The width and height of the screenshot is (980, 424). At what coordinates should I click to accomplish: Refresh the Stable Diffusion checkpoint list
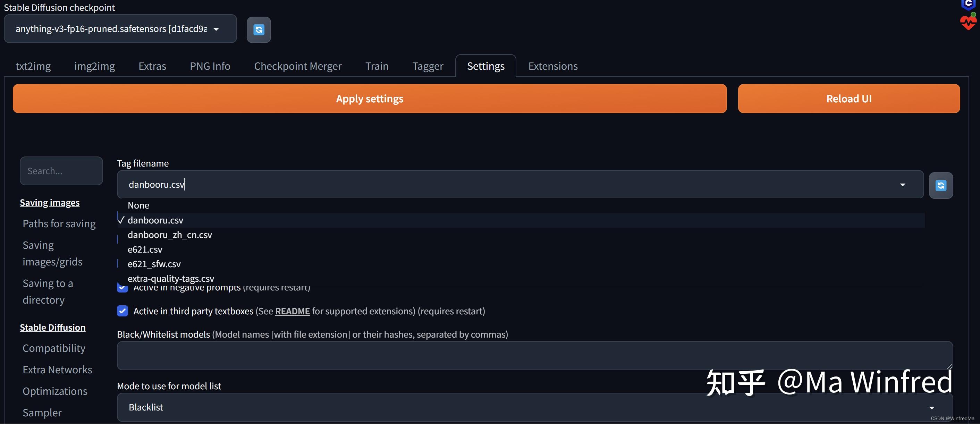tap(259, 29)
